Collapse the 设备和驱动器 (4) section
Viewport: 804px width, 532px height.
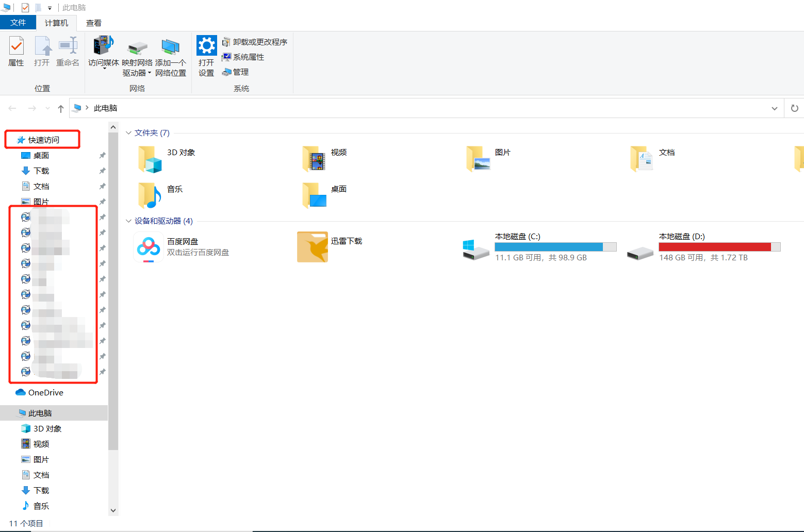pos(128,221)
